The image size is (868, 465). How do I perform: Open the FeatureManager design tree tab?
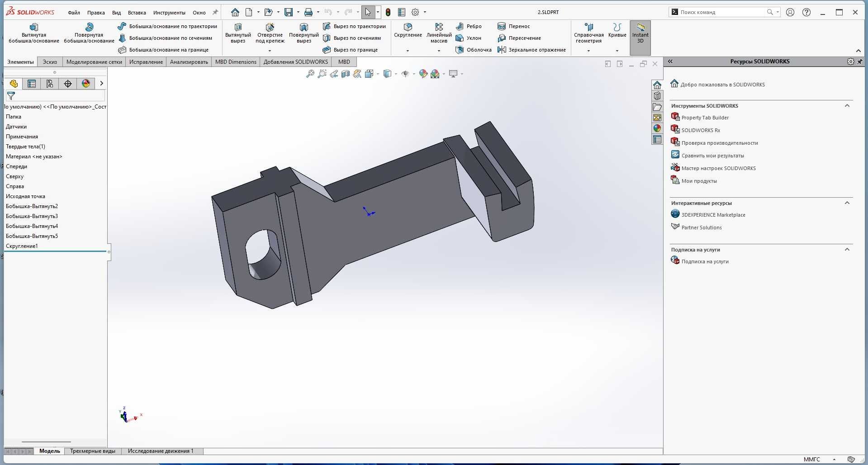[x=14, y=83]
